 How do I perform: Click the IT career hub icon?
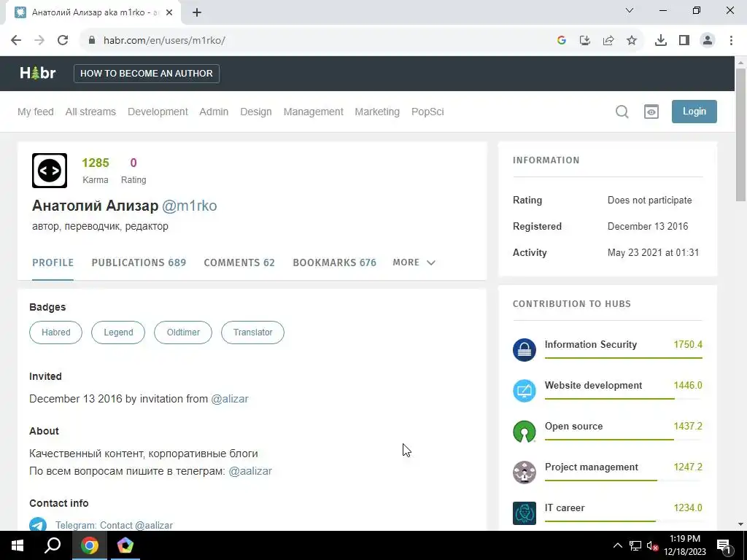524,513
